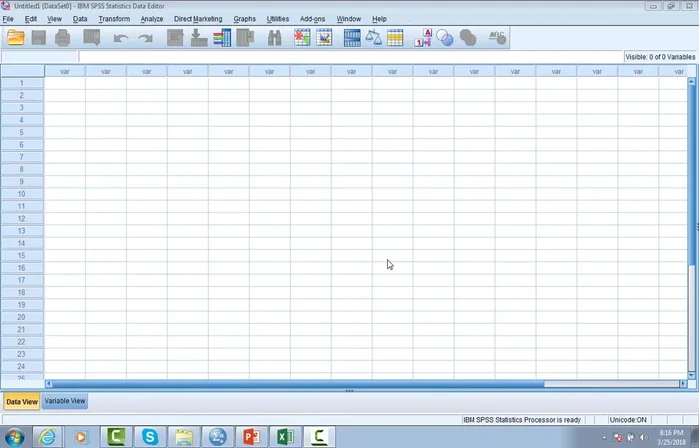This screenshot has width=699, height=448.
Task: Click the Save file toolbar icon
Action: tap(39, 38)
